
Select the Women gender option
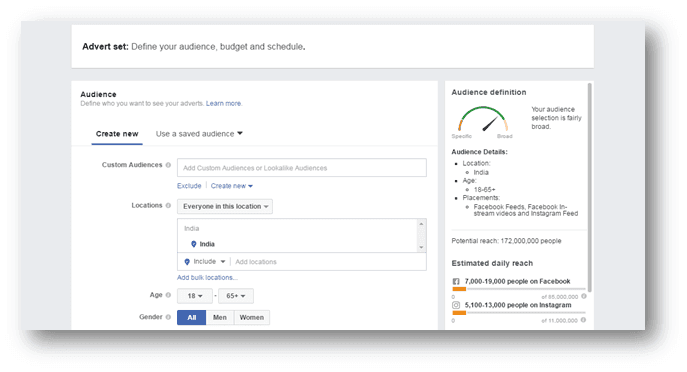252,317
